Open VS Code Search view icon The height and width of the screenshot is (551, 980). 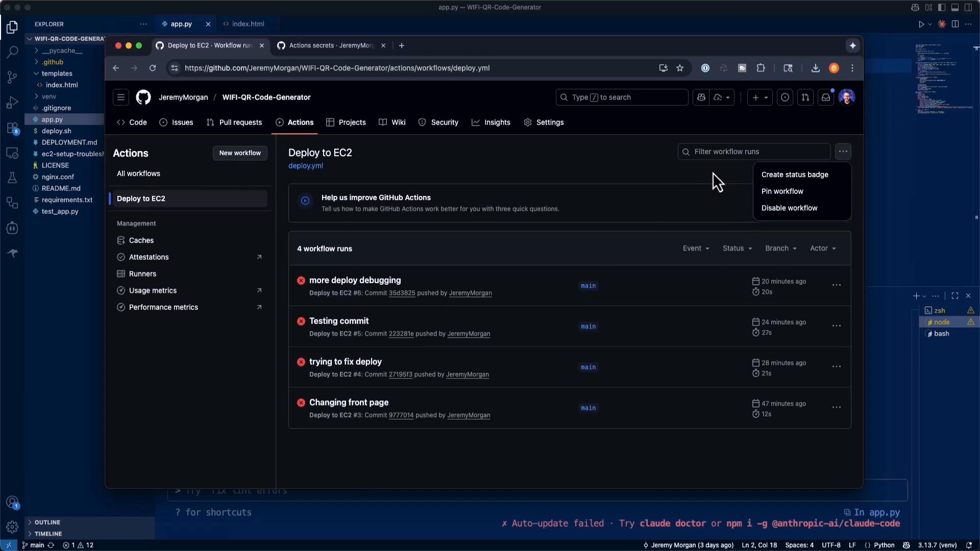[12, 52]
